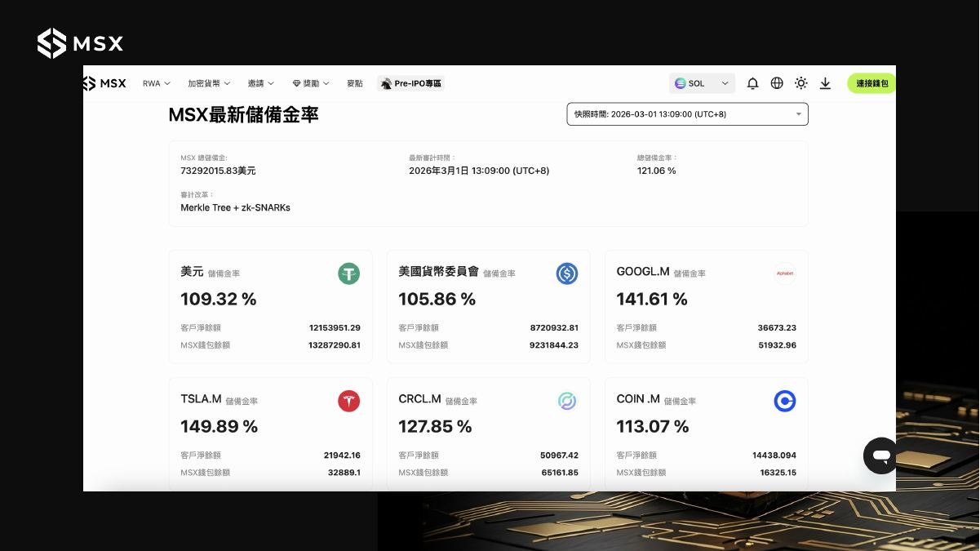Open the 麥點 menu item

point(355,83)
